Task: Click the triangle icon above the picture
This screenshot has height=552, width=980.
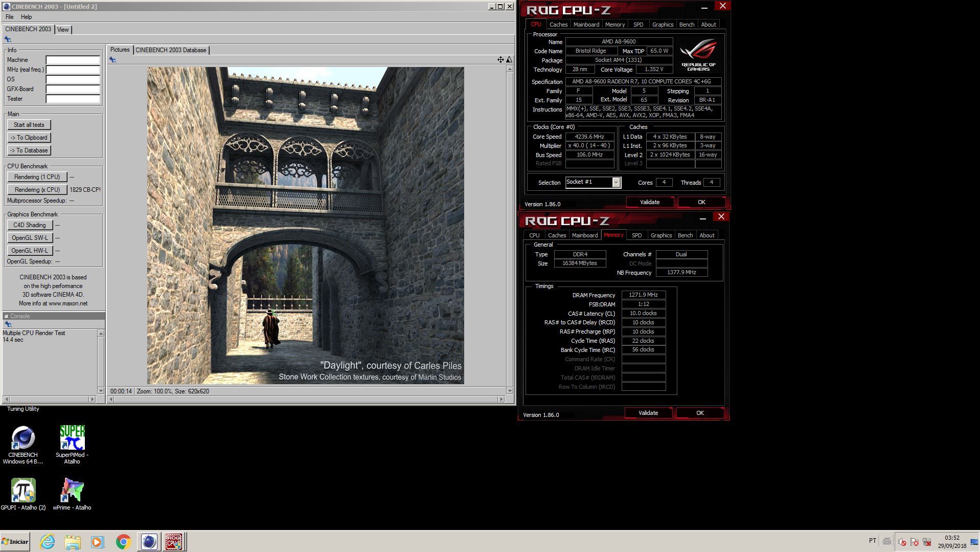Action: pos(509,60)
